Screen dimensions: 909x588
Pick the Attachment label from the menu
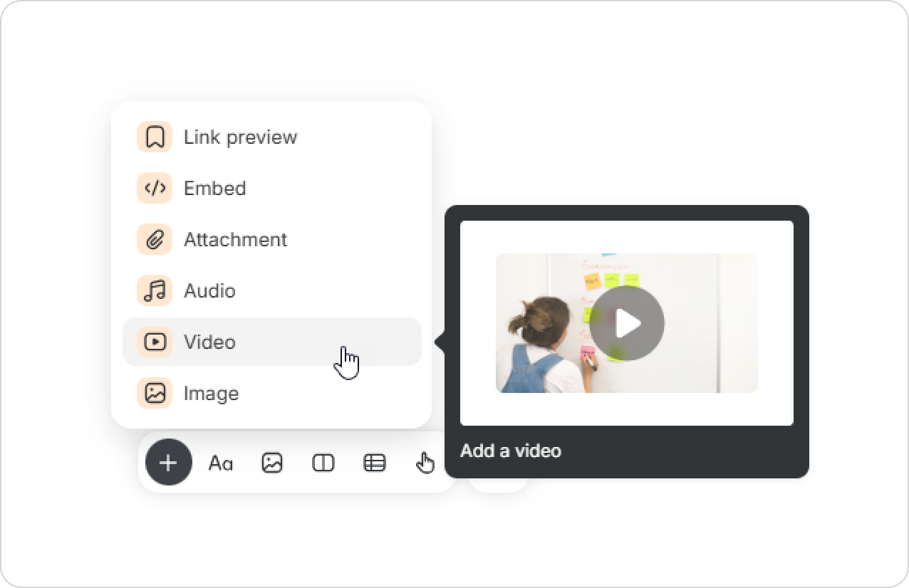click(x=235, y=239)
